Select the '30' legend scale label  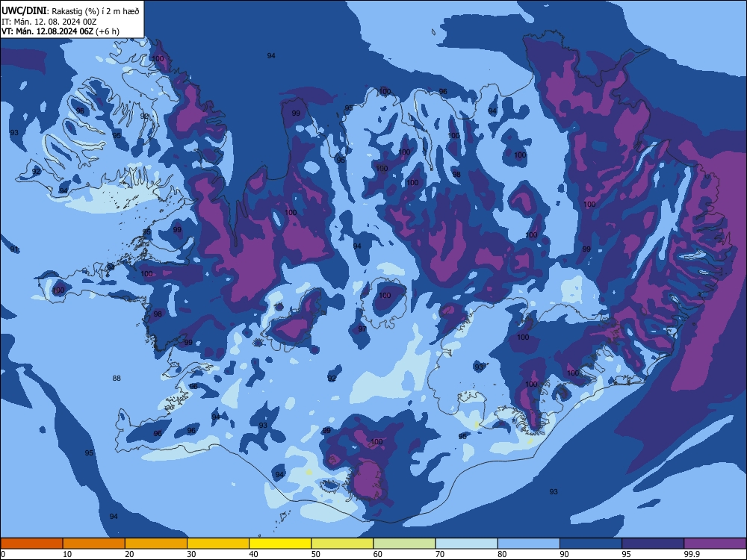191,554
